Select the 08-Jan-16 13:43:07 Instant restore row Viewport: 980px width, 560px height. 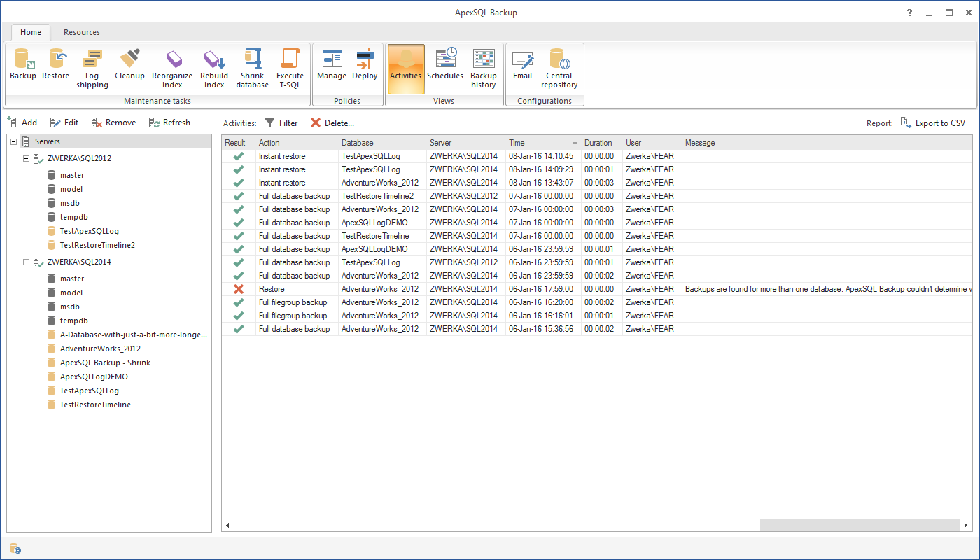(x=598, y=183)
